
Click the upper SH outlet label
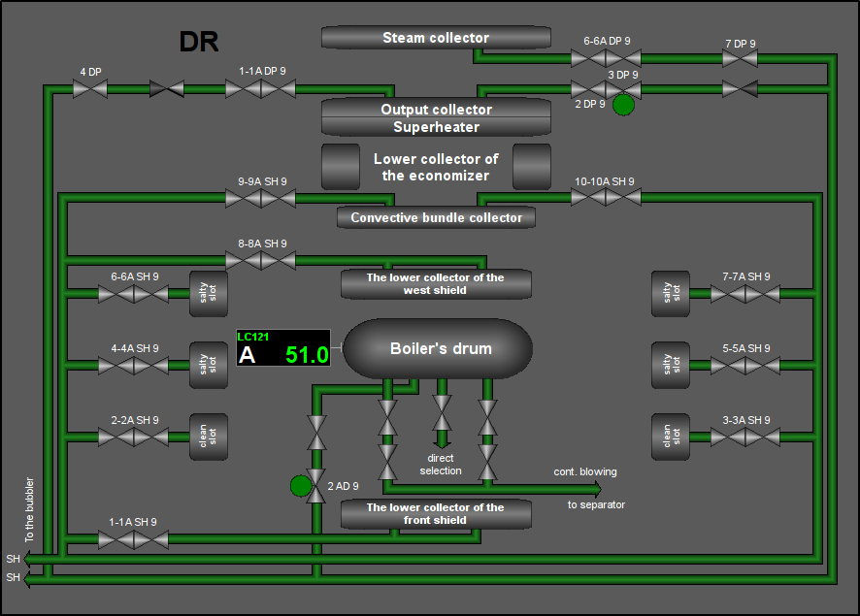14,559
